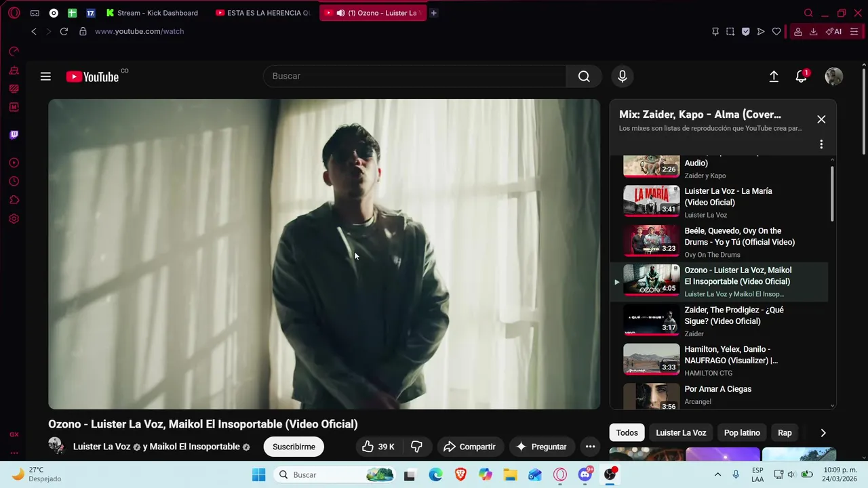The height and width of the screenshot is (488, 868).
Task: Open File Explorer from taskbar
Action: coord(510,474)
